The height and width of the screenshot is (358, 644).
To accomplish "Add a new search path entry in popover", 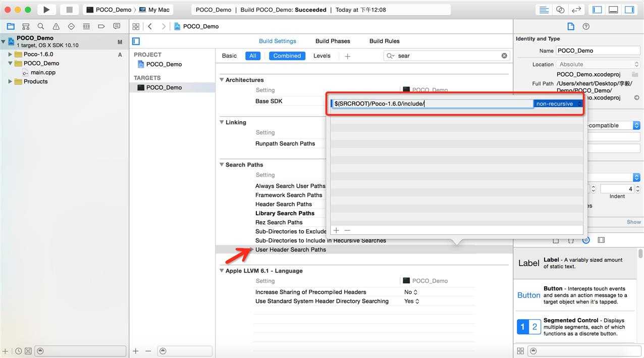I will click(336, 230).
